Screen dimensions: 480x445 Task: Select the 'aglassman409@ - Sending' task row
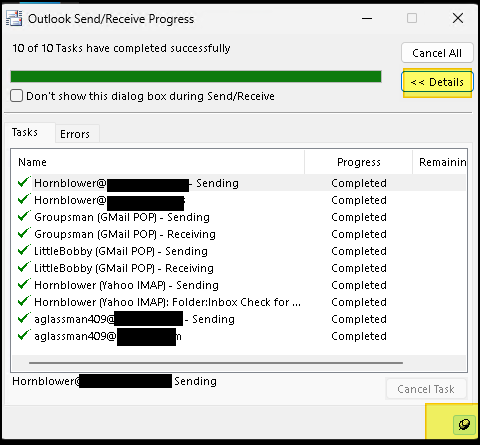(x=239, y=319)
